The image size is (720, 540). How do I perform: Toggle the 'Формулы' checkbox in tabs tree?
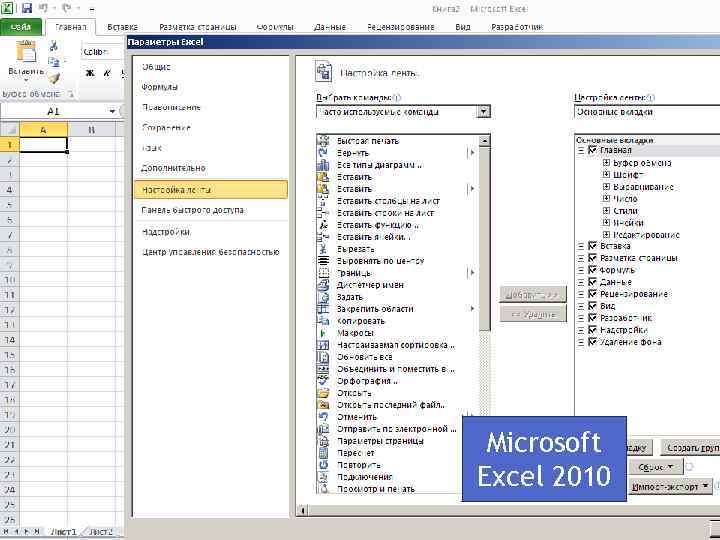pos(592,270)
